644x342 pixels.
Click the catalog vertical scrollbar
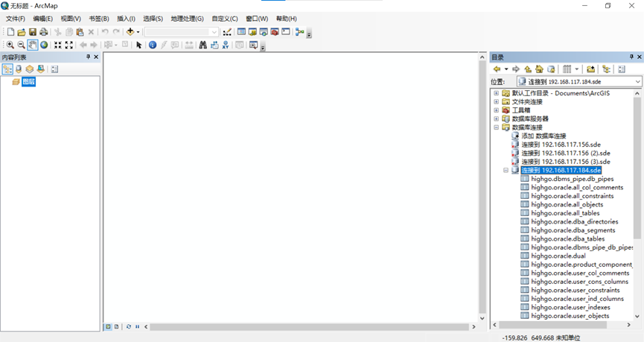(637, 168)
